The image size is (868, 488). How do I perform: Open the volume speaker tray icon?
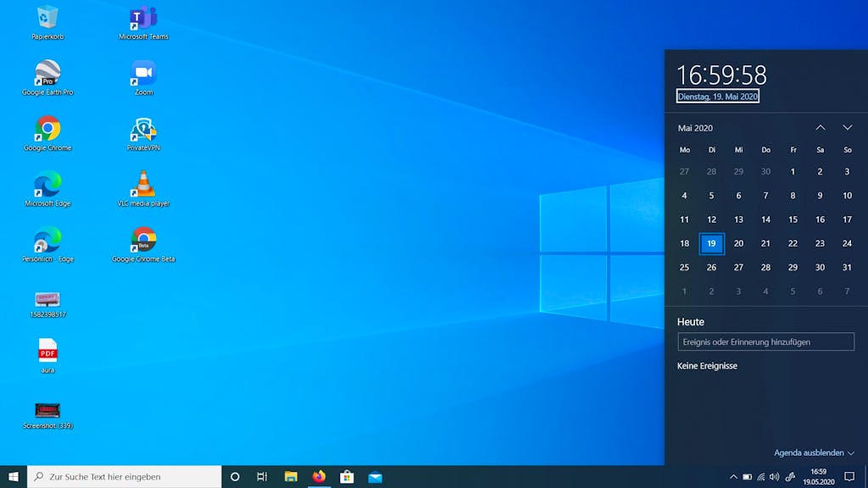775,476
